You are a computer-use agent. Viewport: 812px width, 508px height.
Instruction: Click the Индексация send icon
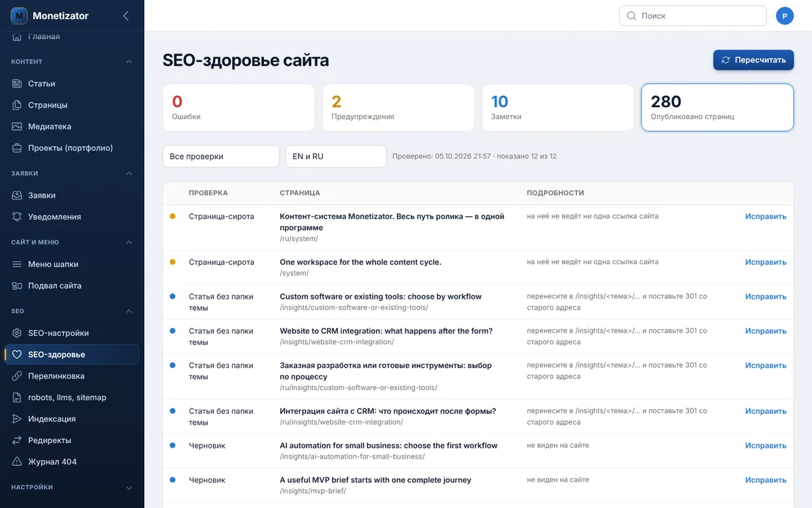(17, 419)
